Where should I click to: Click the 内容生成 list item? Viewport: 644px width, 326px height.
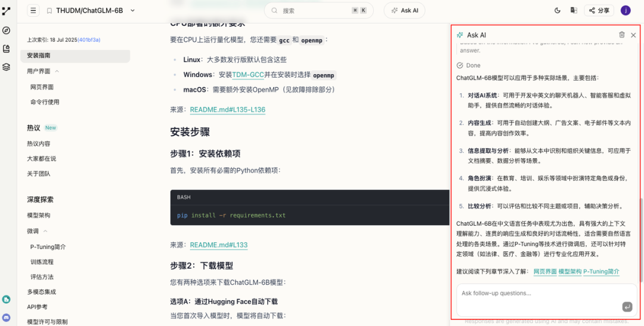click(x=550, y=128)
